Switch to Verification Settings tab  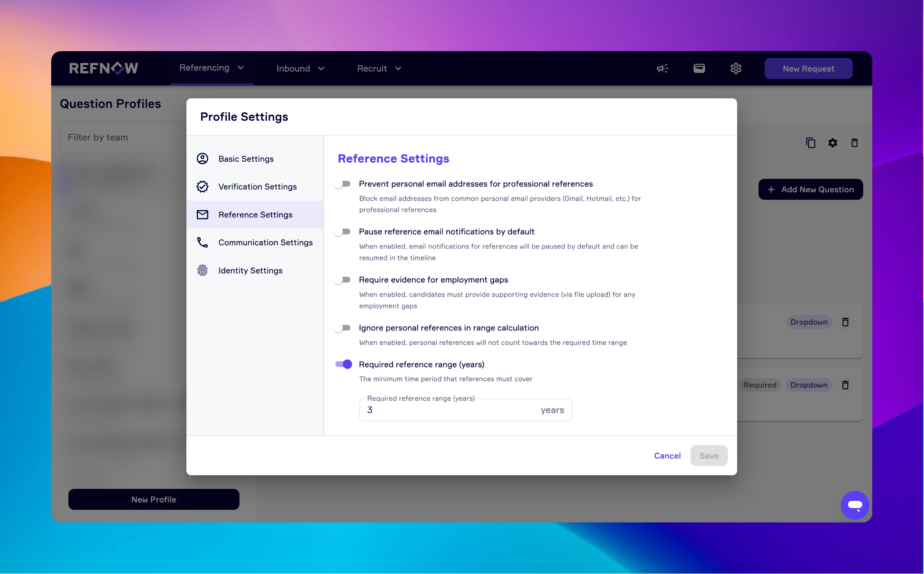pyautogui.click(x=257, y=187)
